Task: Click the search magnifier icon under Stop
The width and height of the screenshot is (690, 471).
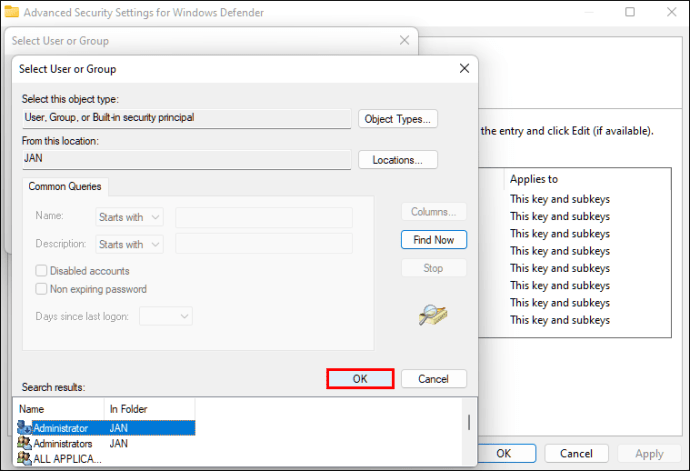Action: click(x=433, y=314)
